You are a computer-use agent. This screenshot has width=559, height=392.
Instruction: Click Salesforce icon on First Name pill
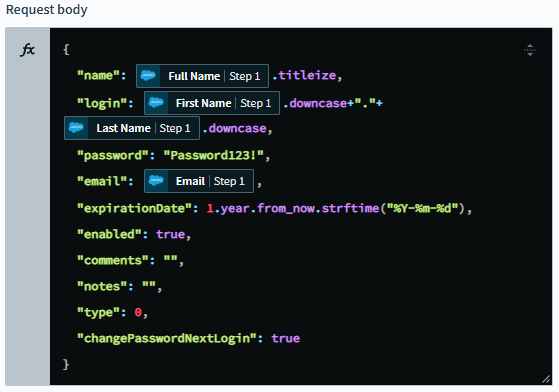(156, 103)
